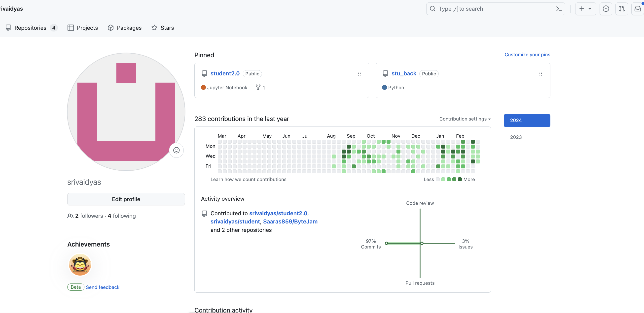Click the cowboy achievement badge

click(x=80, y=265)
